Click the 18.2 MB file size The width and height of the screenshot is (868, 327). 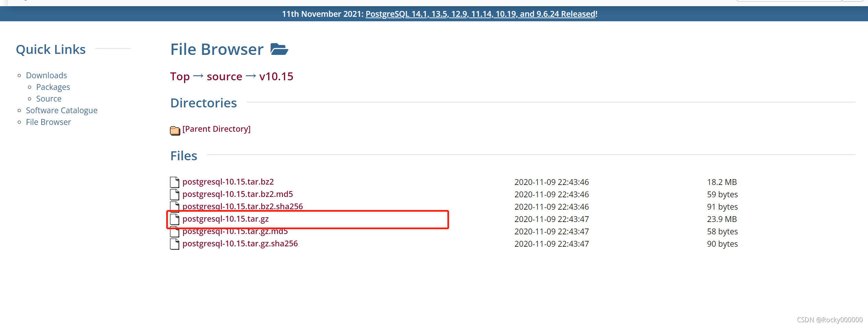tap(722, 182)
